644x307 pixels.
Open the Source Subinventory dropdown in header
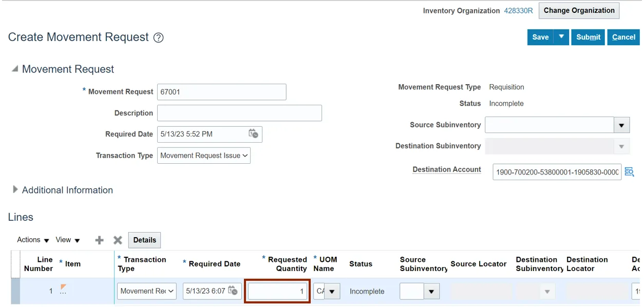point(621,125)
